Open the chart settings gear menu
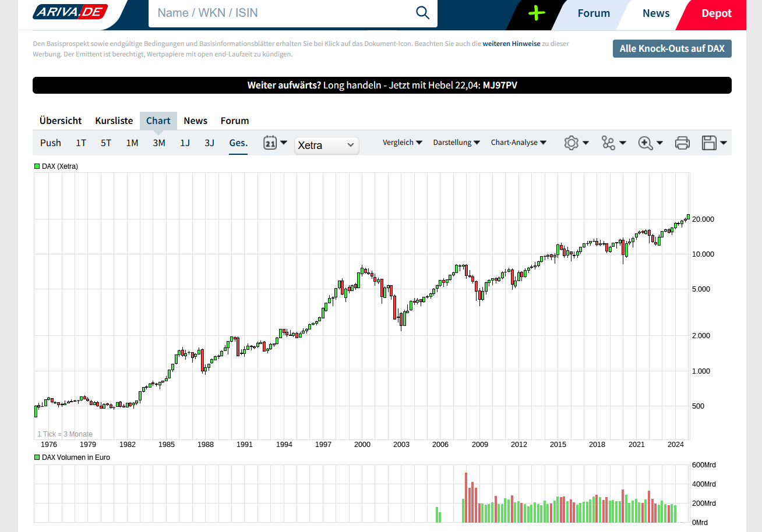Screen dimensions: 762x532 [577, 143]
